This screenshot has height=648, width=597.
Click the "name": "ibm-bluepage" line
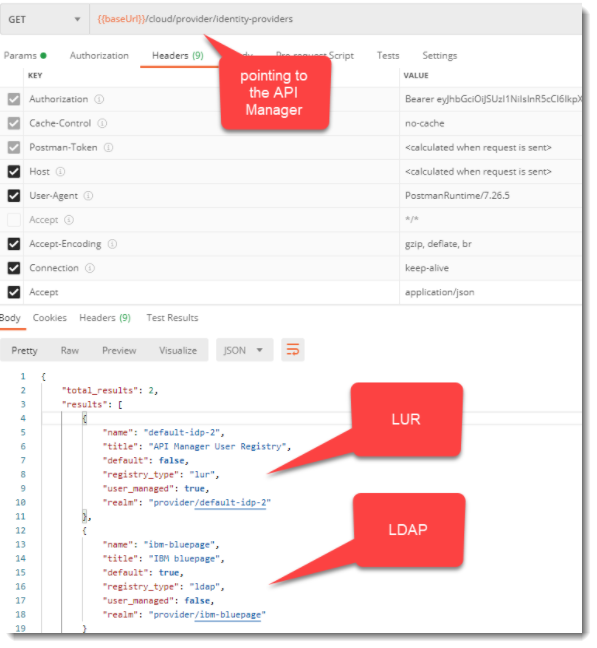pyautogui.click(x=161, y=545)
